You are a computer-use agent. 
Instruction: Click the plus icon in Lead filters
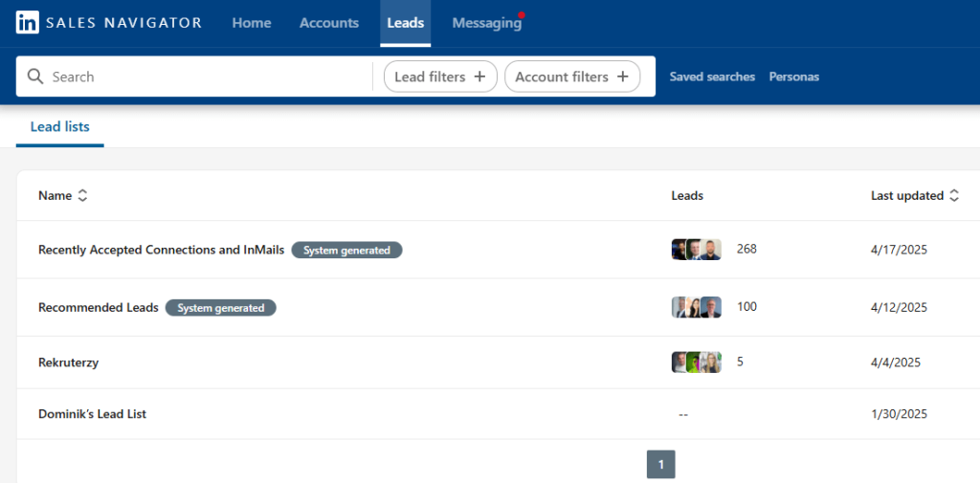[x=479, y=77]
